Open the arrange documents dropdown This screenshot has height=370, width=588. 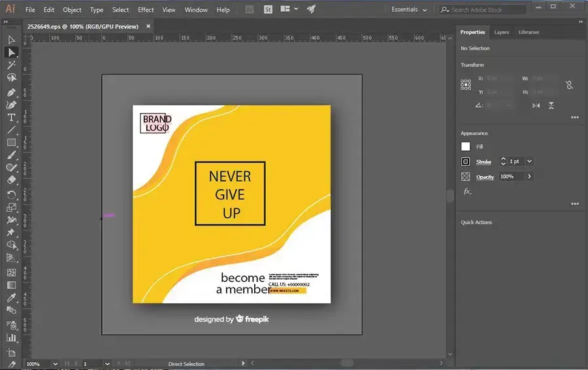coord(289,9)
